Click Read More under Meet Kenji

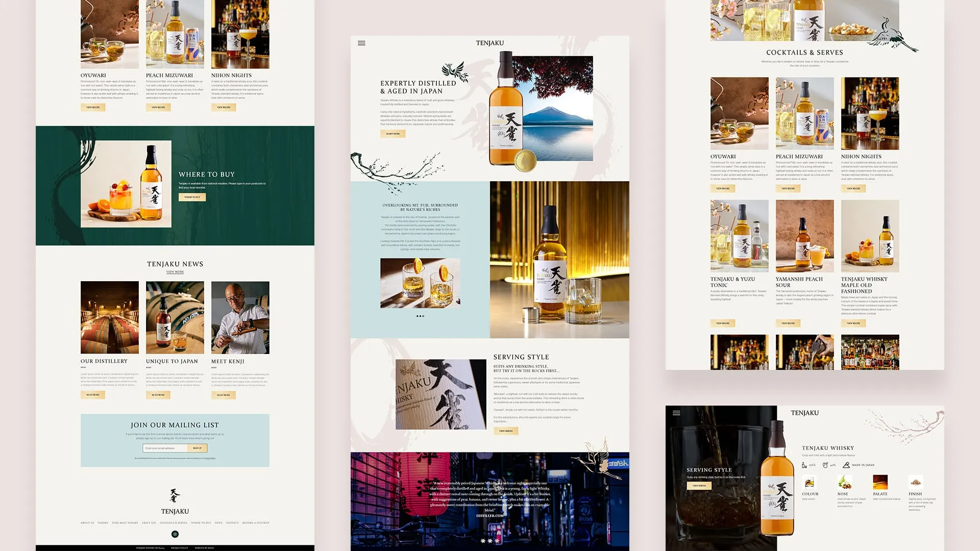pos(224,395)
